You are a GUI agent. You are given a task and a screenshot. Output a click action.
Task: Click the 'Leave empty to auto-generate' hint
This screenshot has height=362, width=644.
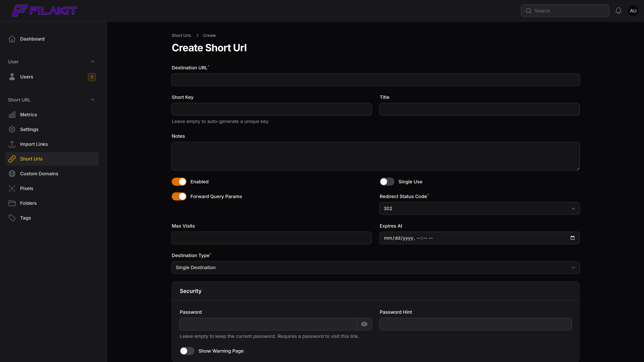(220, 121)
